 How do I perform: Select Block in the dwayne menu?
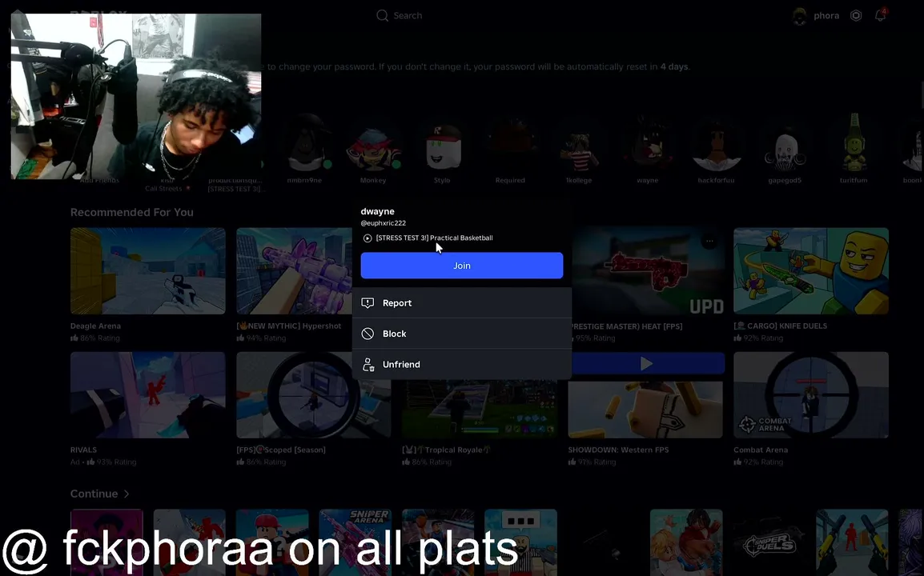click(461, 334)
